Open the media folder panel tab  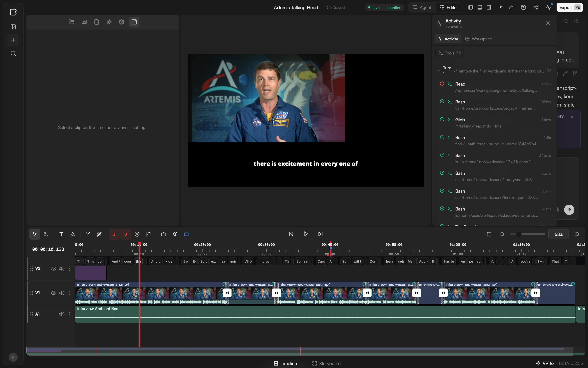tap(71, 22)
